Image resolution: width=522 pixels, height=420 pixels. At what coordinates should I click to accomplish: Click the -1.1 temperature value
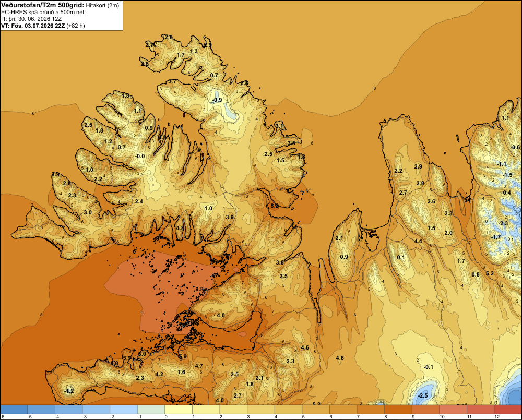[501, 164]
